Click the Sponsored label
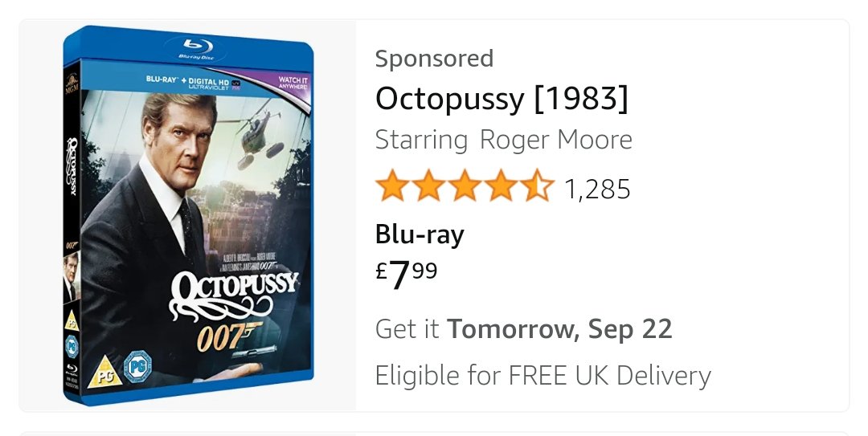The image size is (868, 436). (x=434, y=59)
